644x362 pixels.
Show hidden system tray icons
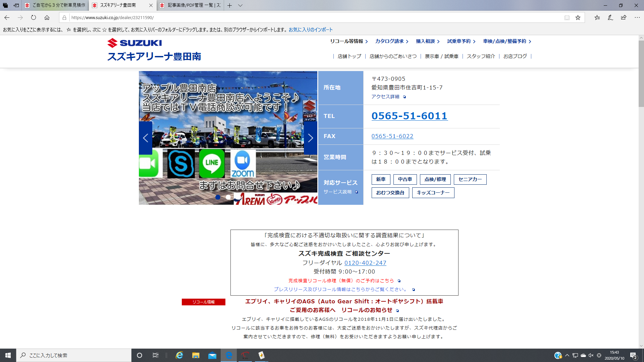[x=567, y=355]
